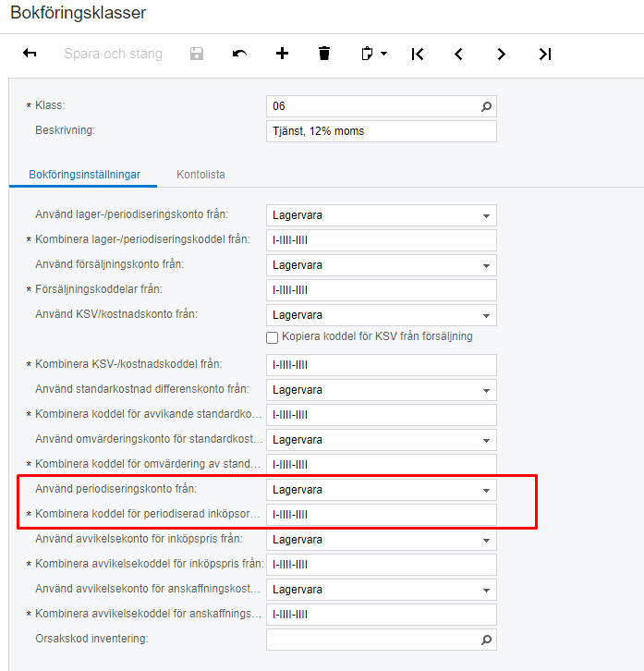Screen dimensions: 644x671
Task: Select the Bokföringsinställningar tab
Action: [x=84, y=174]
